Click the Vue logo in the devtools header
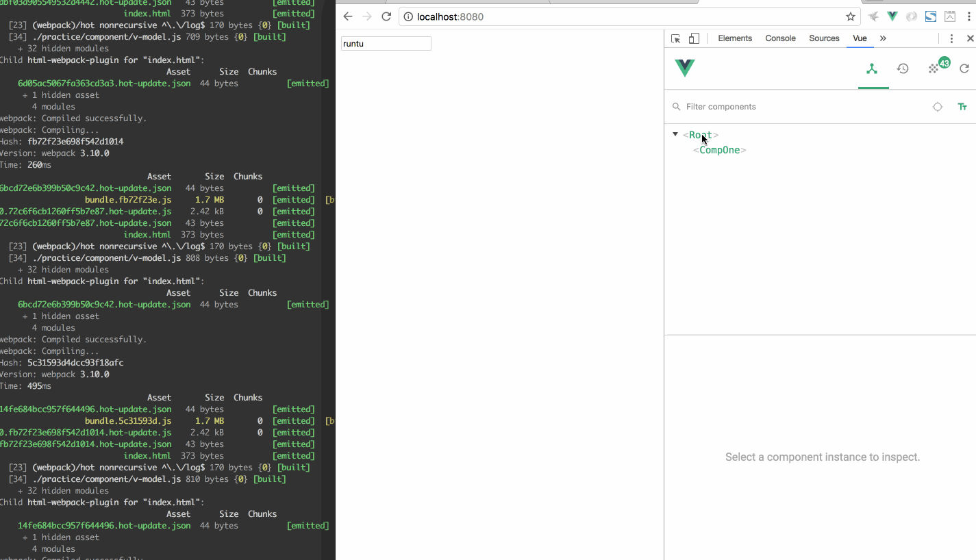976x560 pixels. pos(685,68)
